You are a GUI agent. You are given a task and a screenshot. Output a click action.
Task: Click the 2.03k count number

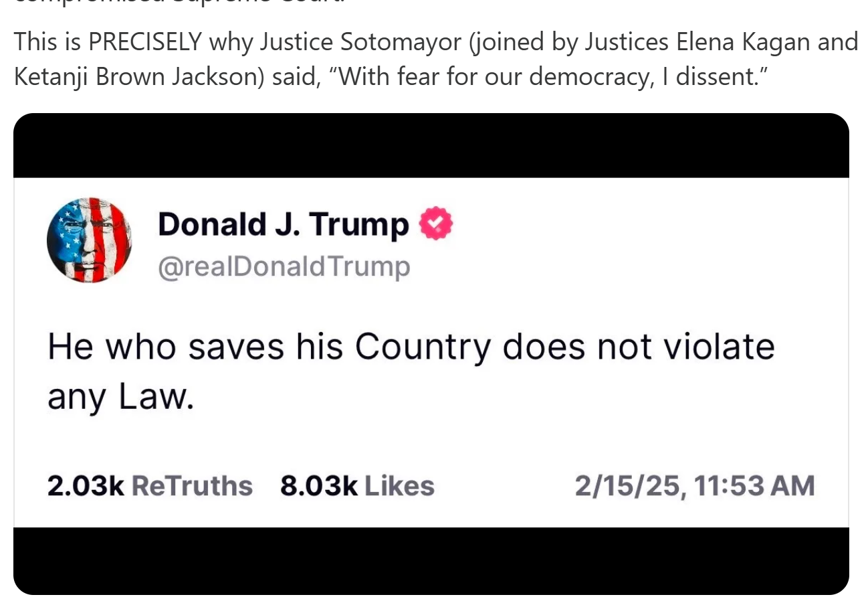point(86,486)
